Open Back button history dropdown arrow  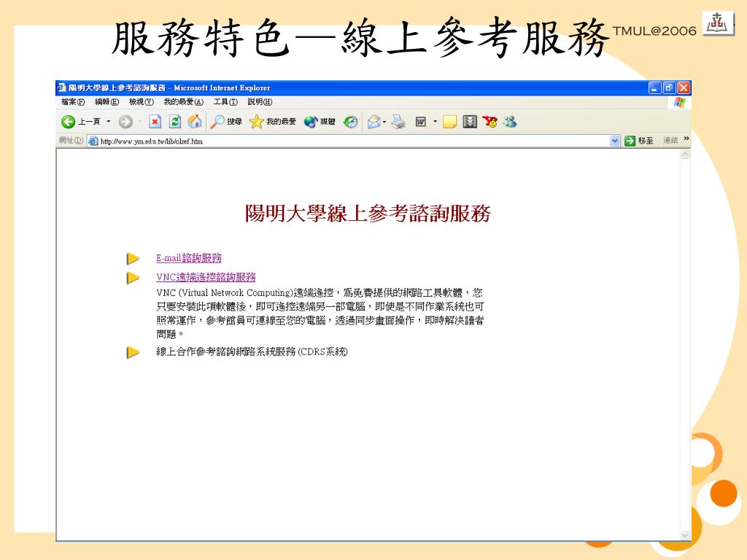click(109, 122)
